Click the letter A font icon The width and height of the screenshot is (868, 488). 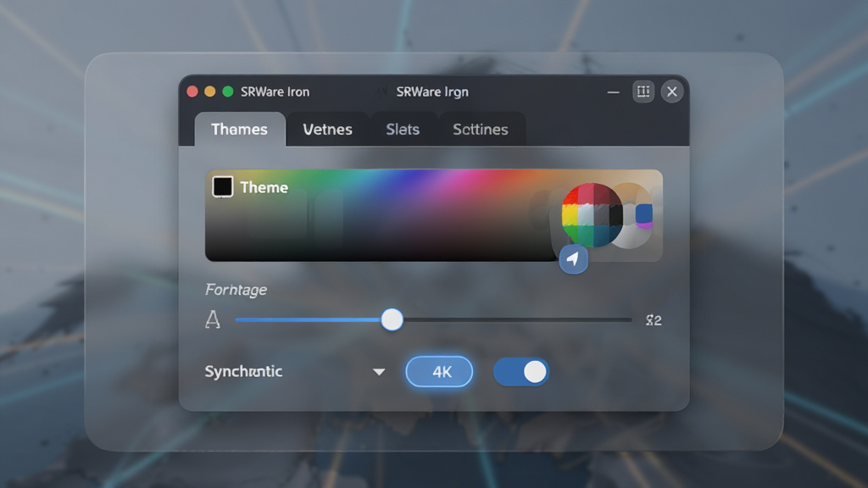point(213,319)
